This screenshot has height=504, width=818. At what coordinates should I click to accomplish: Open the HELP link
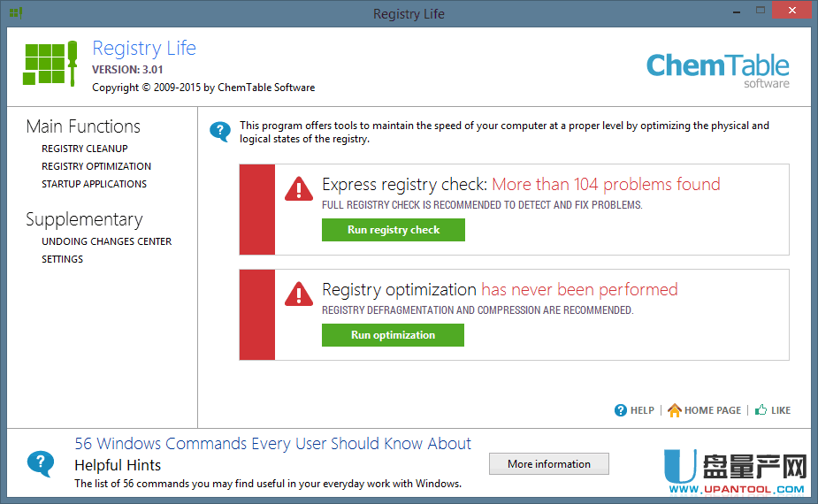click(642, 410)
